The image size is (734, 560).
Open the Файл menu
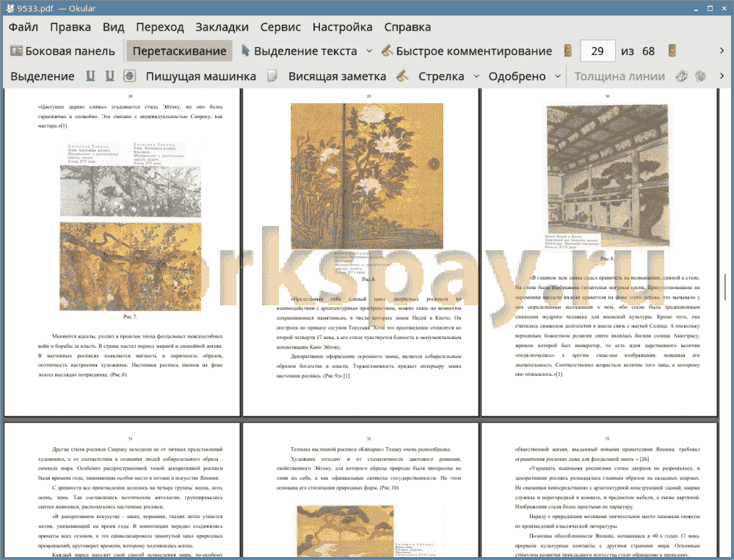coord(23,27)
